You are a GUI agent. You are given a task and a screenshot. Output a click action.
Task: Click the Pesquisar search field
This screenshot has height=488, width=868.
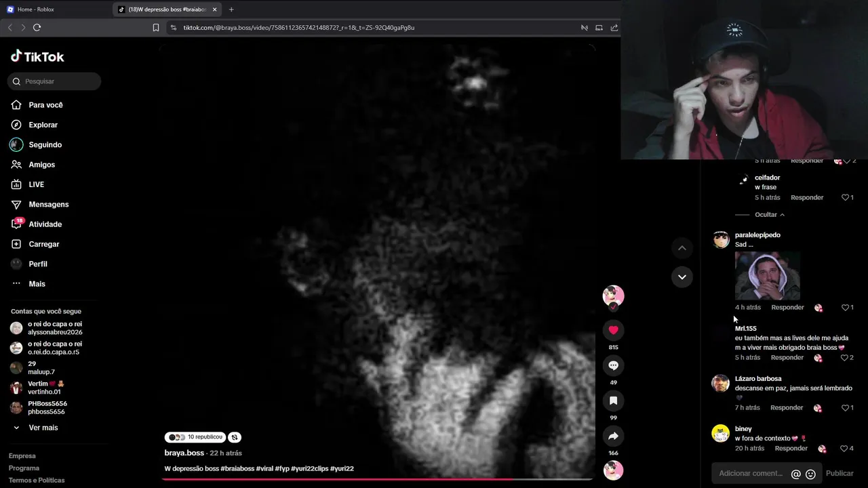point(54,81)
